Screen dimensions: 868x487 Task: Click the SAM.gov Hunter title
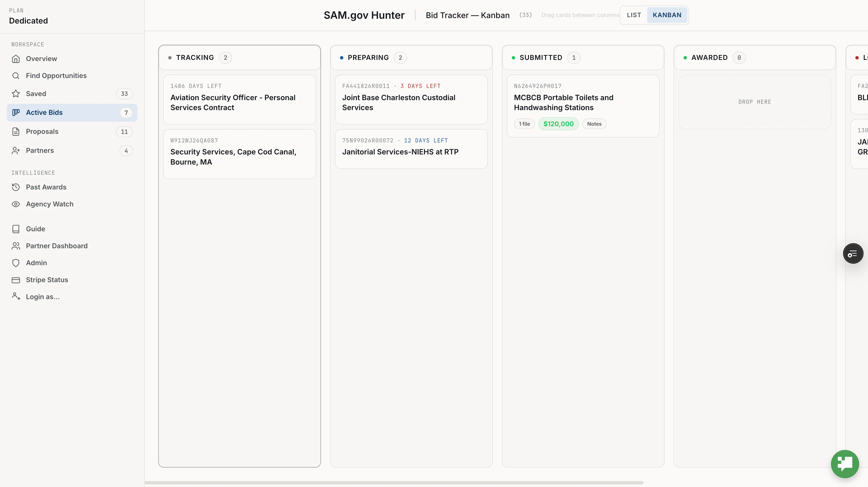pyautogui.click(x=364, y=15)
